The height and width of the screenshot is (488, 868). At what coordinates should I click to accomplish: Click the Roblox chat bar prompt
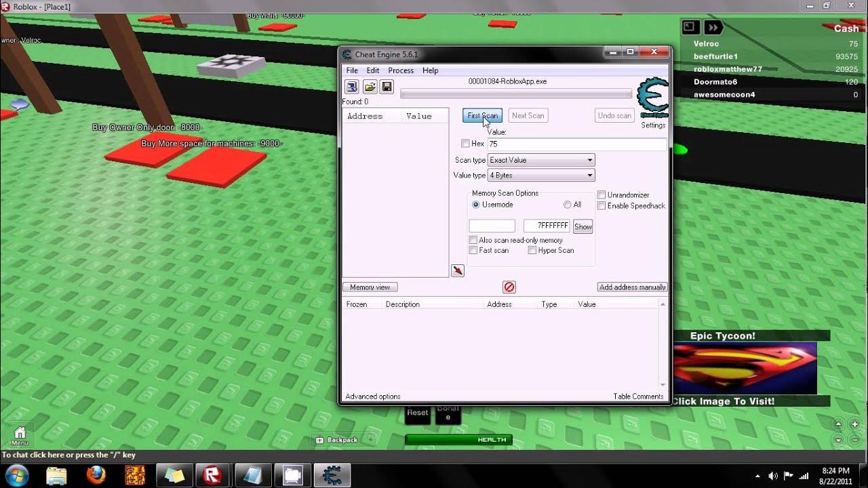68,455
